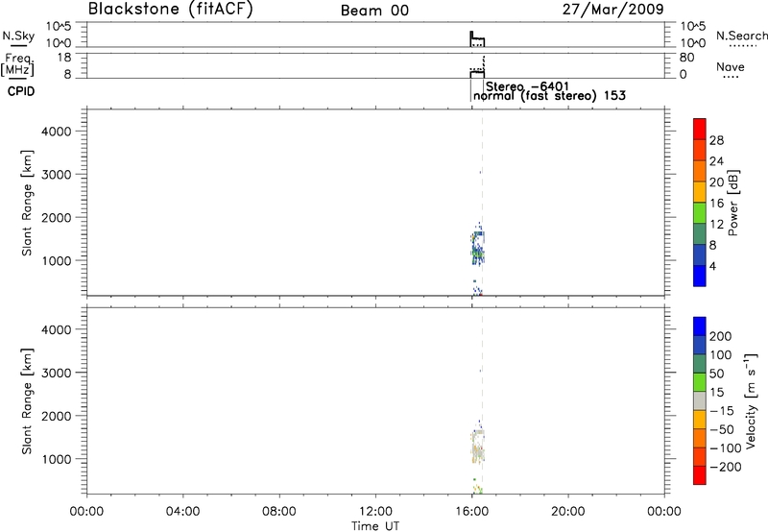Click the '20:00' time tick label
768x532 pixels.
pos(568,512)
